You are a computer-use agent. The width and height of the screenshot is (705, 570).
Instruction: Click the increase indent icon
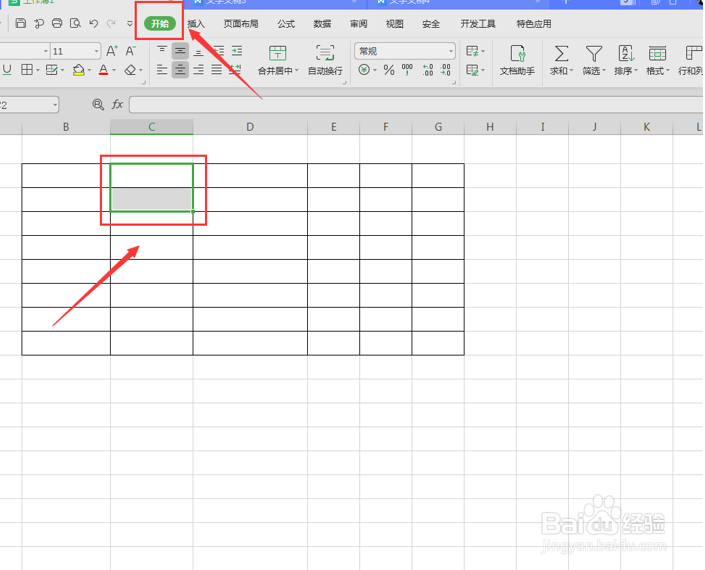click(236, 51)
